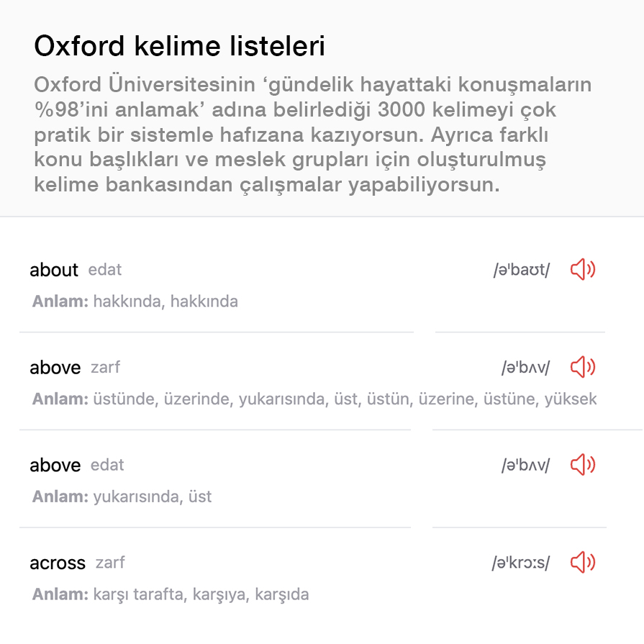The image size is (644, 644).
Task: Play audio for above labeled edat
Action: tap(583, 465)
